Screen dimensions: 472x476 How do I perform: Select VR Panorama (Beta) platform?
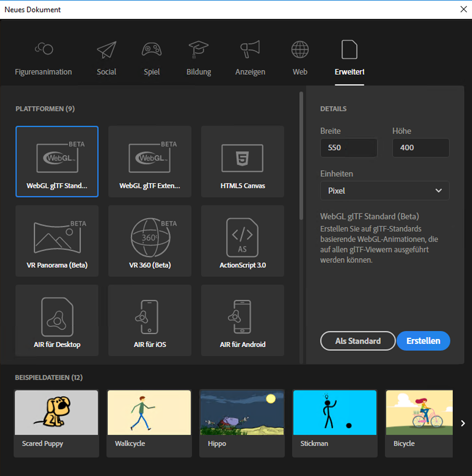point(56,241)
